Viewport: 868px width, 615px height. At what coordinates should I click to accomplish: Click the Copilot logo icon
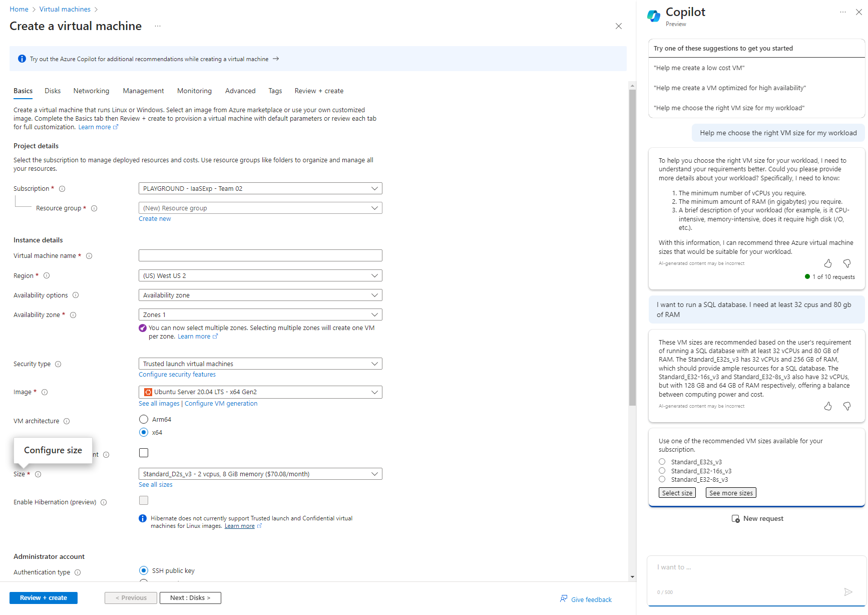pyautogui.click(x=654, y=16)
